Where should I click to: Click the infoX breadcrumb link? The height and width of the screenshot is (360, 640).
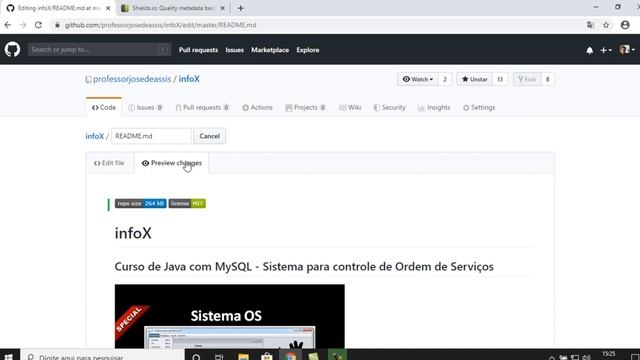click(94, 136)
